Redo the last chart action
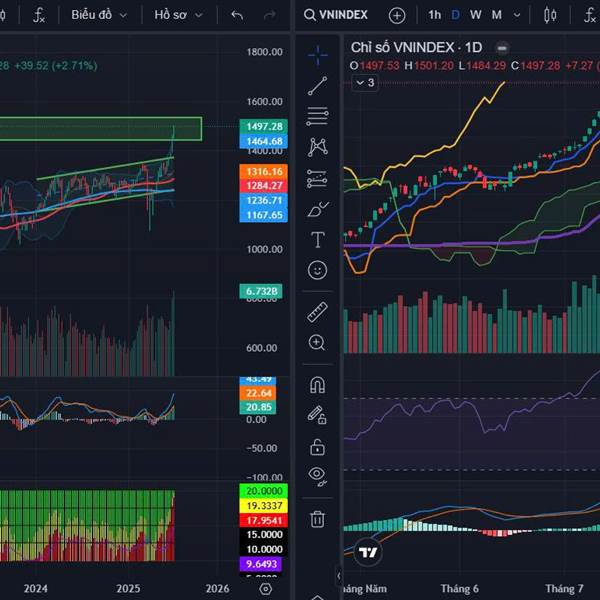The height and width of the screenshot is (600, 600). click(270, 15)
